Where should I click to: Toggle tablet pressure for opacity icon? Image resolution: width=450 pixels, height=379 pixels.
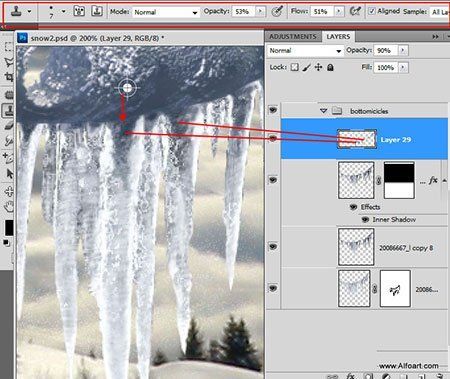[277, 11]
